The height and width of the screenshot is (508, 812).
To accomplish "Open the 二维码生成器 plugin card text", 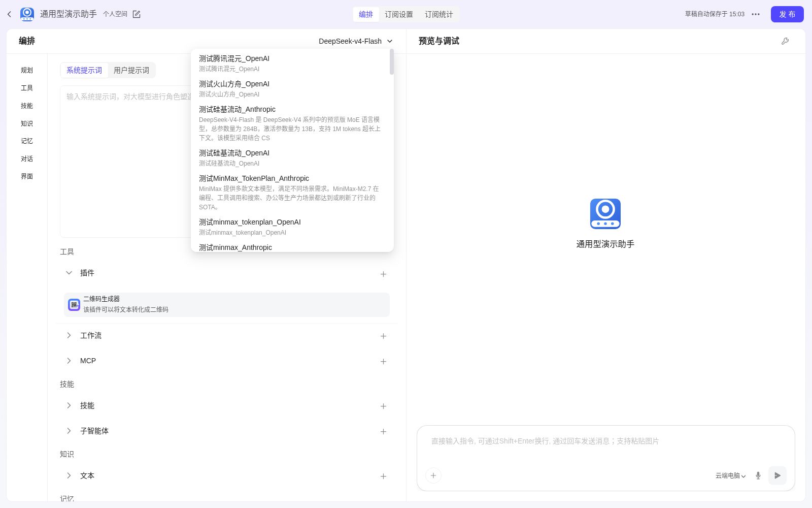I will click(x=126, y=304).
